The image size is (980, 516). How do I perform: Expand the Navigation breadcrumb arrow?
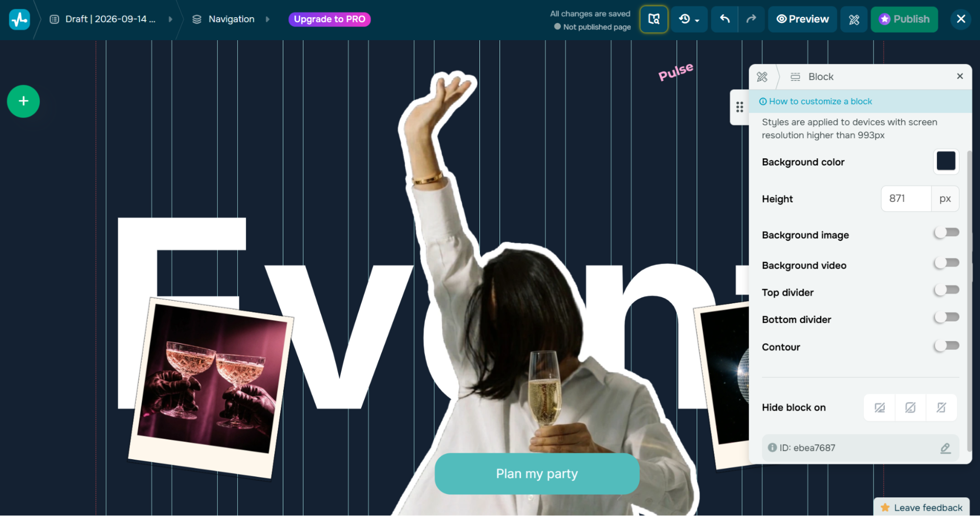tap(268, 19)
